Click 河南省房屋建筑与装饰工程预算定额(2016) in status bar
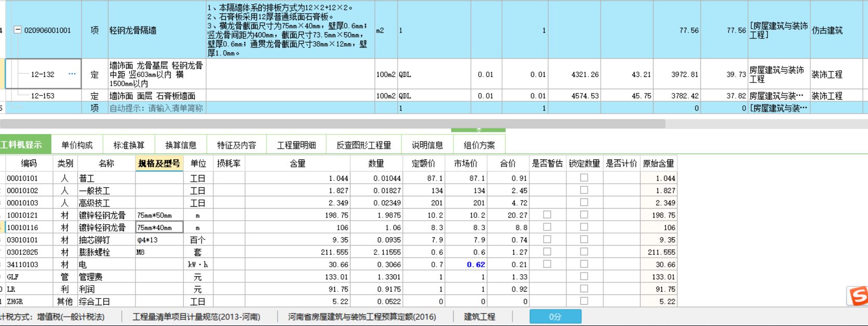 (362, 317)
